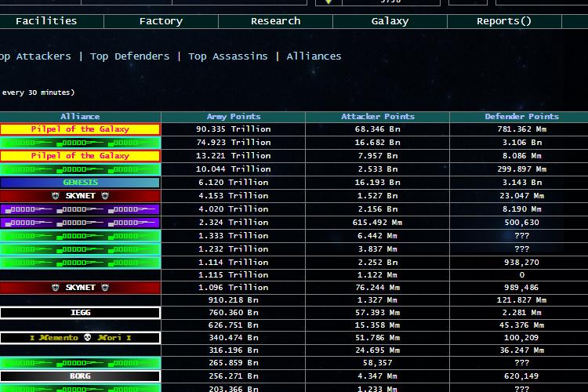Click the left skull icon in the SKYNET 1.096 Trillion row
588x392 pixels.
(56, 288)
